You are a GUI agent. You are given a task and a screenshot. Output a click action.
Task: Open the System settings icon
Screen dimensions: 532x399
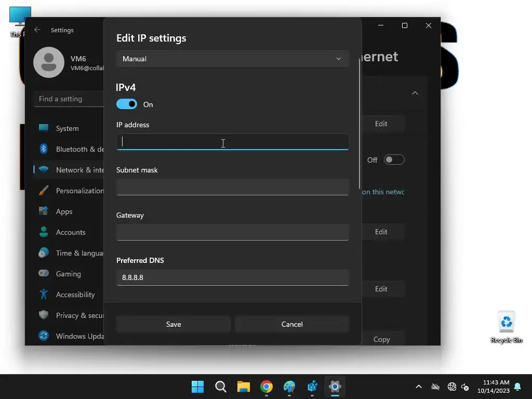pyautogui.click(x=44, y=128)
